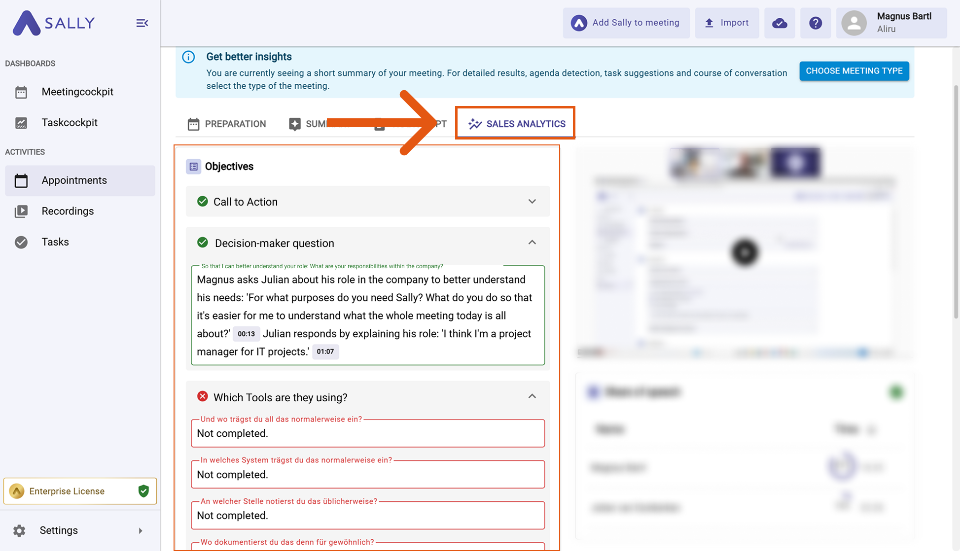Click the Decision-maker answer text box
This screenshot has width=960, height=560.
368,315
